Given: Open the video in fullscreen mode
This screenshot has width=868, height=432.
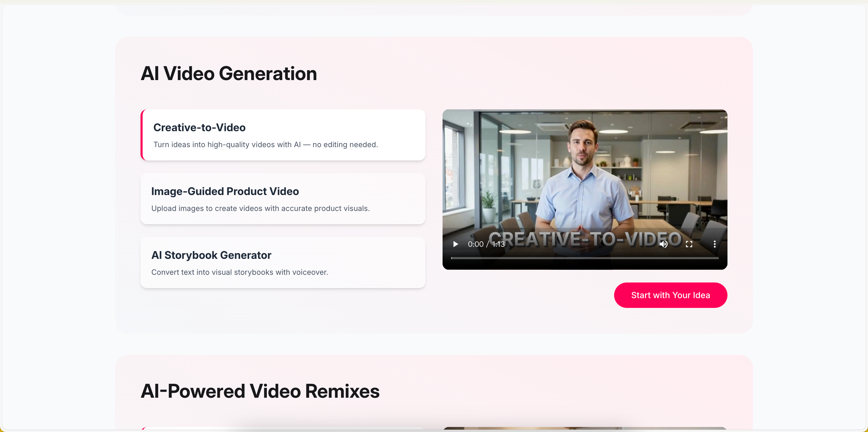Looking at the screenshot, I should pos(689,244).
